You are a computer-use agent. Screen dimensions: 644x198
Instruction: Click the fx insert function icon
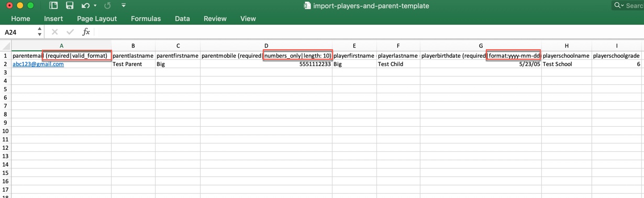(86, 32)
